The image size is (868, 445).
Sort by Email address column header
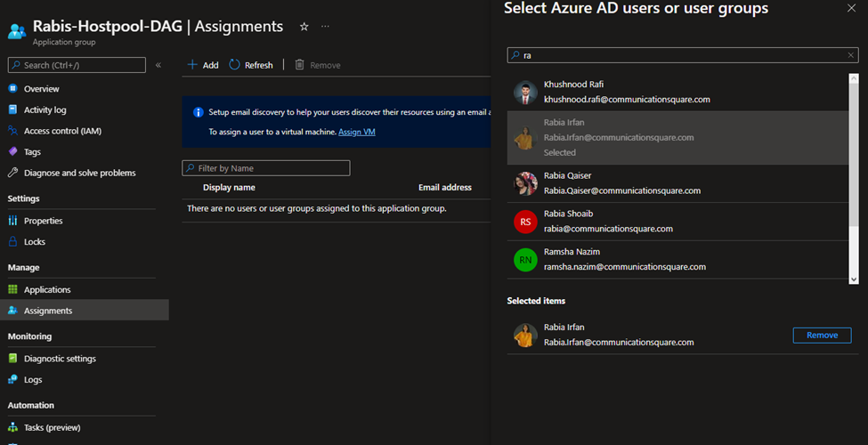click(x=444, y=187)
